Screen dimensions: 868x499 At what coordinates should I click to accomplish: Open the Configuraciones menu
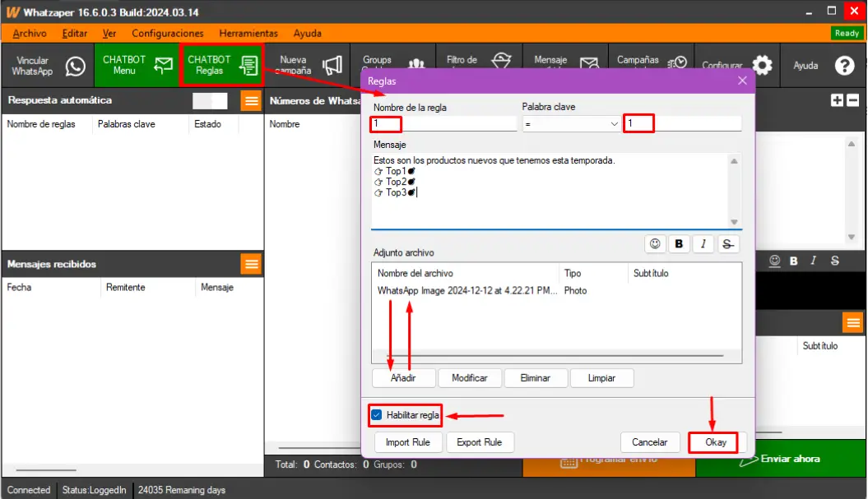coord(167,34)
